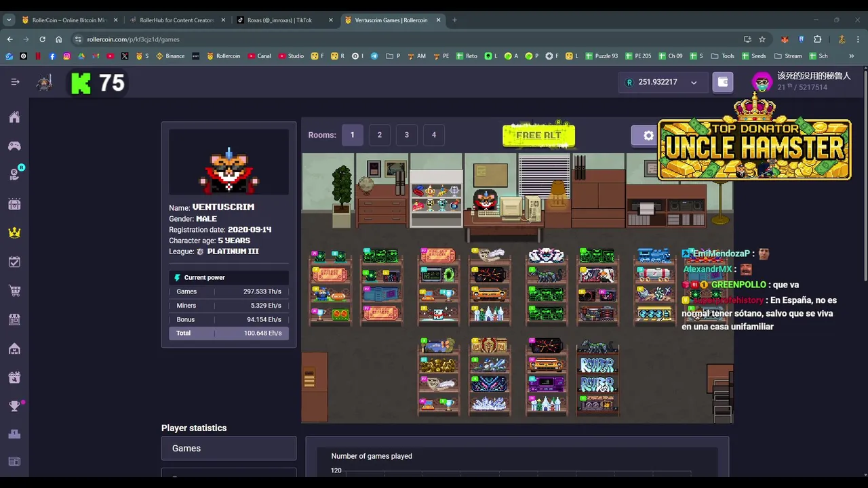Image resolution: width=868 pixels, height=488 pixels.
Task: Click the browser reload button
Action: [42, 39]
